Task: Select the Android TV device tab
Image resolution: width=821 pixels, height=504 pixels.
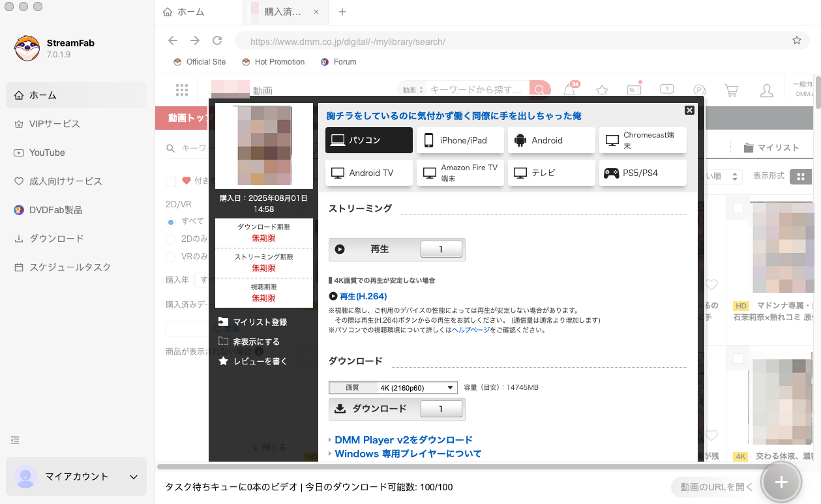Action: (x=369, y=173)
